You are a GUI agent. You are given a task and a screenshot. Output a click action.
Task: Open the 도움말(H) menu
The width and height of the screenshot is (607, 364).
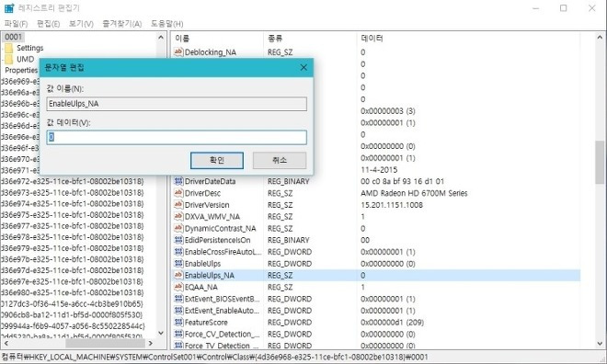click(166, 24)
